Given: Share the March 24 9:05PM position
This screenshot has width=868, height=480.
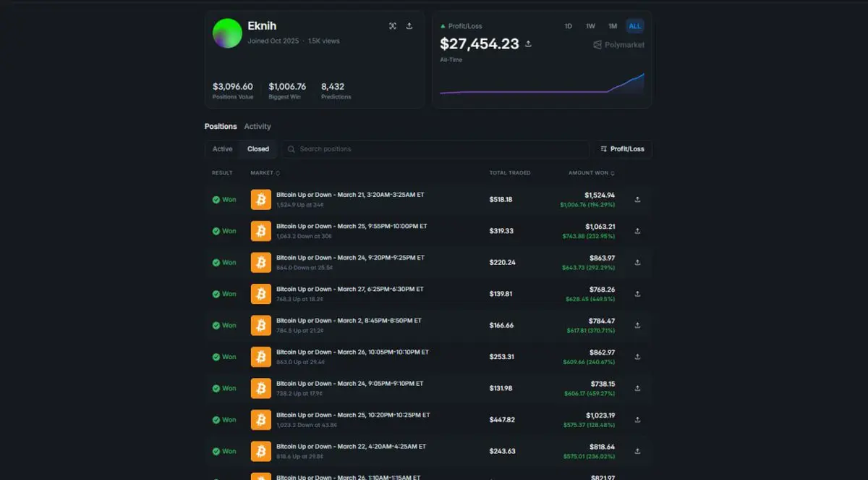Looking at the screenshot, I should (x=637, y=388).
